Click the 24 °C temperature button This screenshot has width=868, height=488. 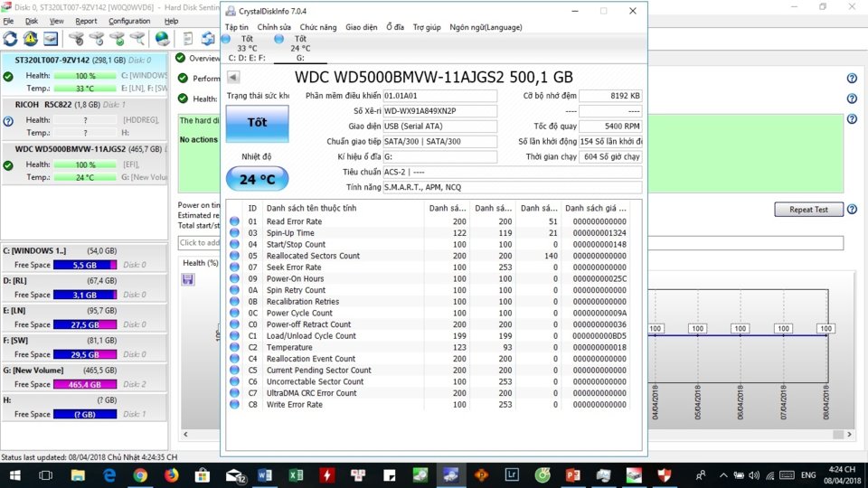[257, 179]
